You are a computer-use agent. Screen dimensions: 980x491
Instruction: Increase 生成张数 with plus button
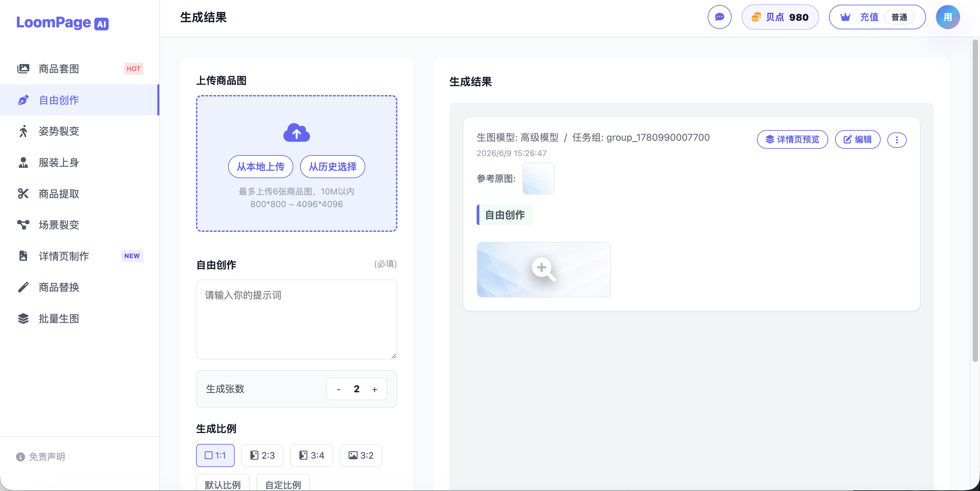[x=375, y=389]
